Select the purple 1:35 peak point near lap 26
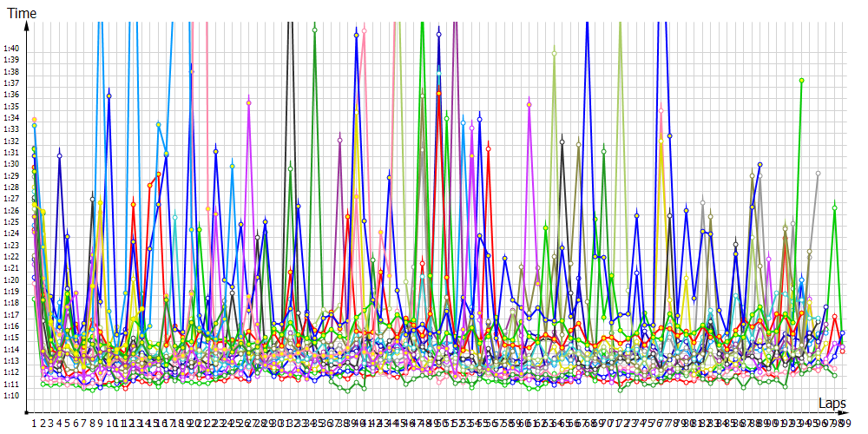This screenshot has height=434, width=868. [x=249, y=103]
